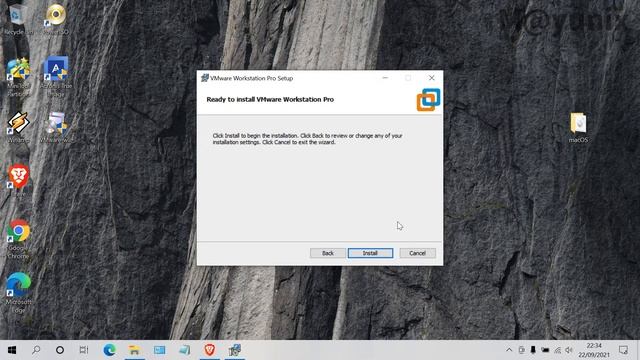The height and width of the screenshot is (360, 640).
Task: Open the Action Center notifications icon
Action: pos(623,350)
